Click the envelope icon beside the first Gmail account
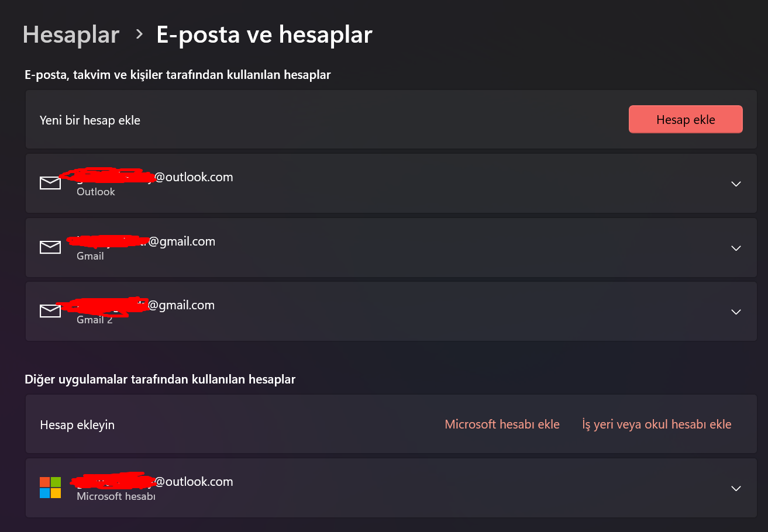Screen dimensions: 768x532 point(50,247)
